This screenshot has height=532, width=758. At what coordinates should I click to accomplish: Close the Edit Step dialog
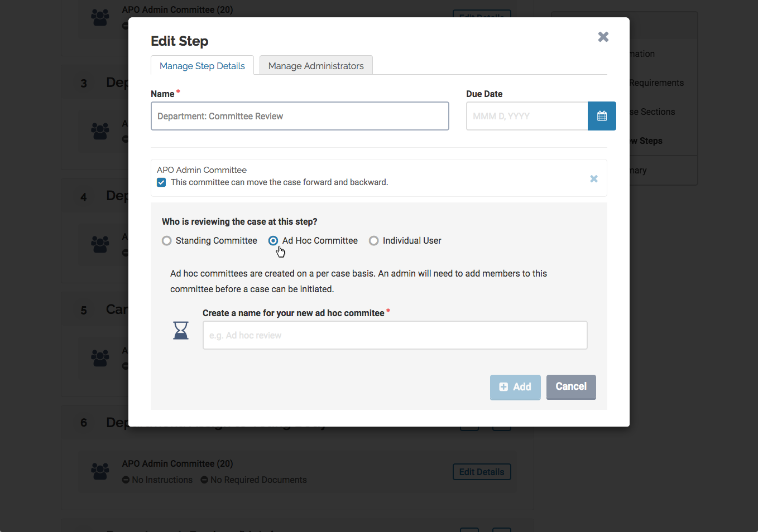point(603,37)
